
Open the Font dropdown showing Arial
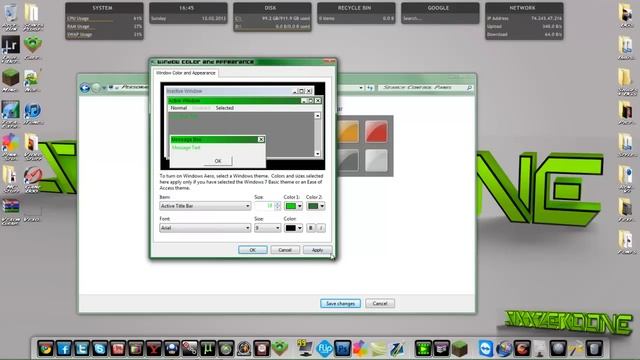tap(205, 228)
